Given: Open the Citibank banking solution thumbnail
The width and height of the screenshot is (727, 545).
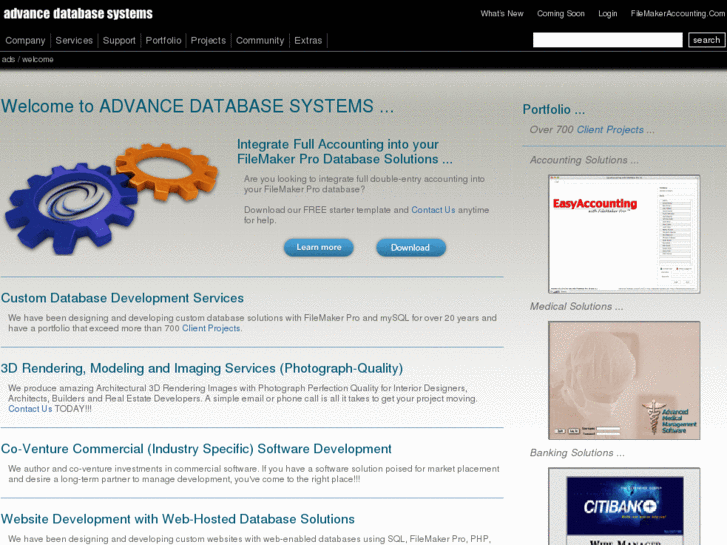Looking at the screenshot, I should 624,506.
